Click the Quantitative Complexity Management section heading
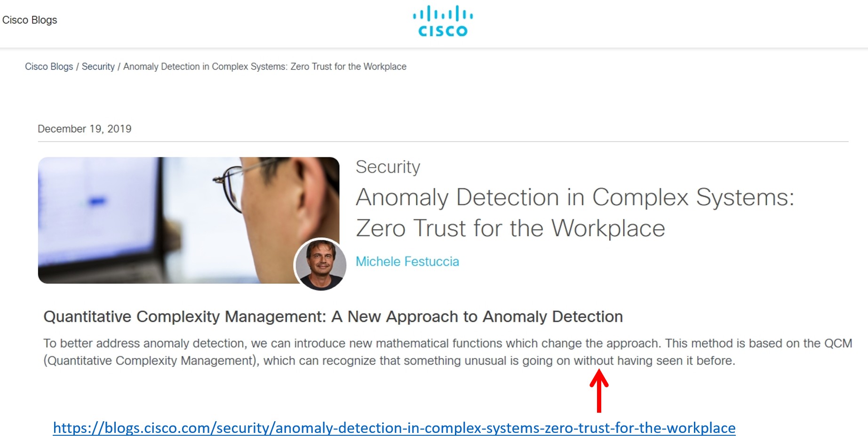Image resolution: width=868 pixels, height=448 pixels. [333, 317]
